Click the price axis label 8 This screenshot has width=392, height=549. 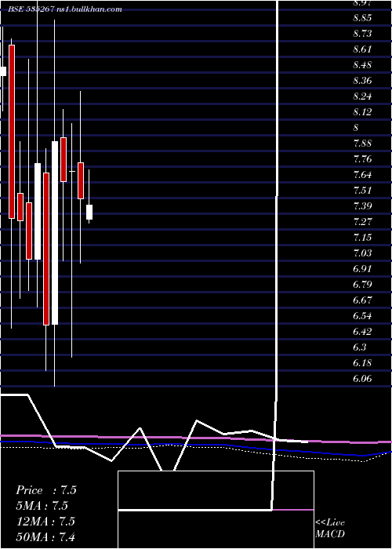pyautogui.click(x=356, y=128)
